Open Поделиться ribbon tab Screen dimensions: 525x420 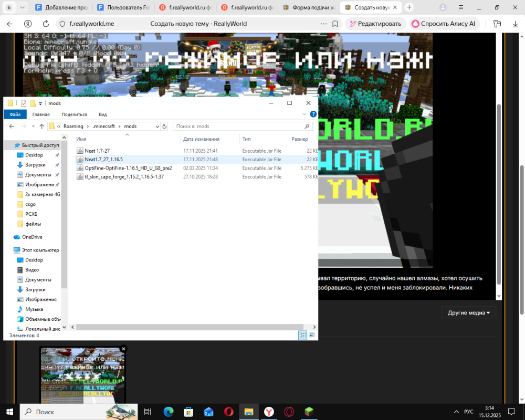[x=74, y=114]
